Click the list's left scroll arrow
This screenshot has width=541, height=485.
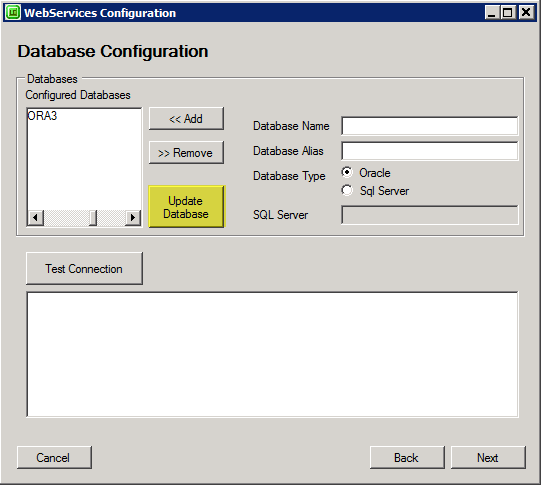35,218
